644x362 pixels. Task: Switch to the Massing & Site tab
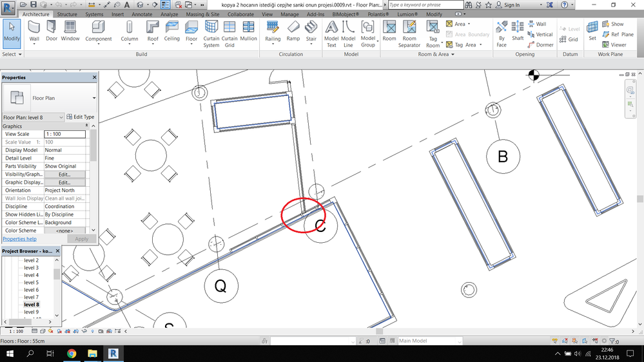202,14
